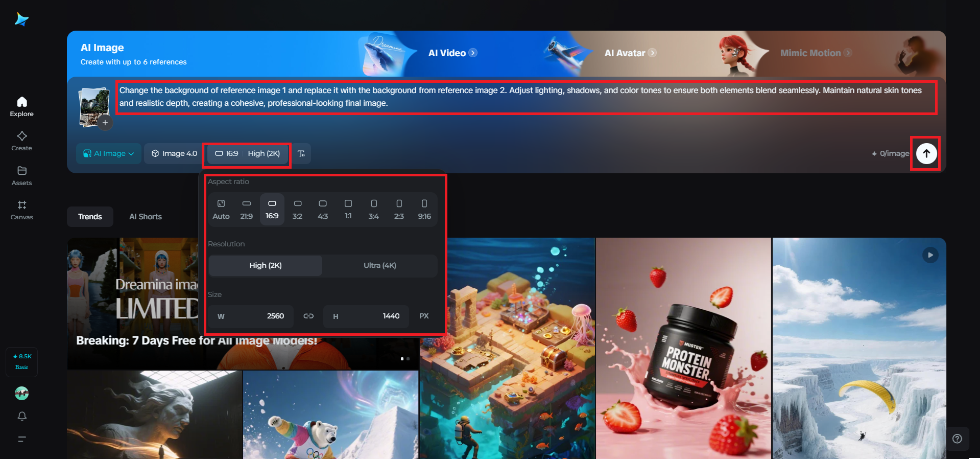Select the 9:16 aspect ratio option

pyautogui.click(x=424, y=209)
